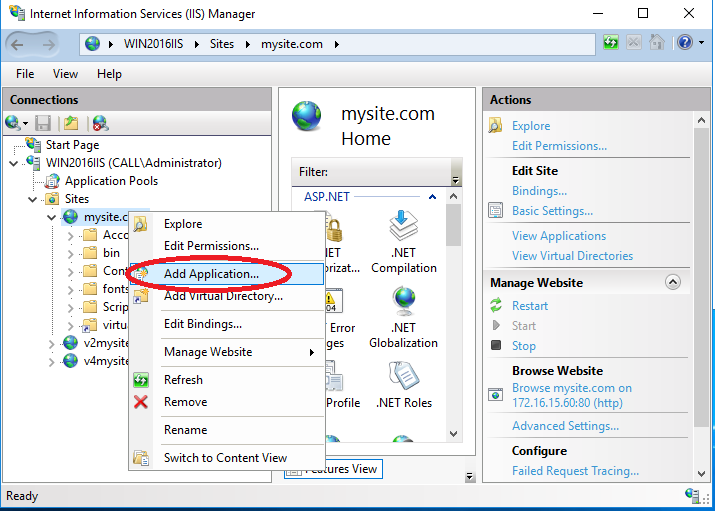Click the Explore icon in Actions pane
Viewport: 715px width, 511px height.
coord(496,125)
